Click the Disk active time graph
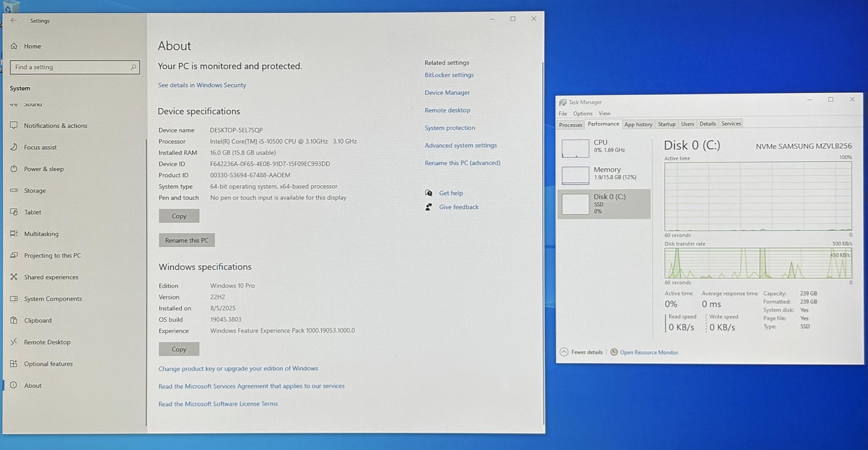 click(x=758, y=197)
